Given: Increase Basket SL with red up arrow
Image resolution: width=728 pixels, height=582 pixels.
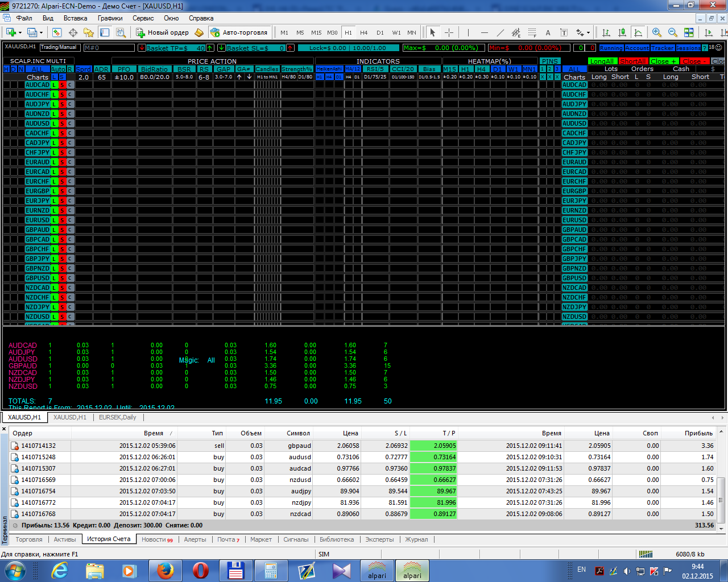Looking at the screenshot, I should [291, 48].
